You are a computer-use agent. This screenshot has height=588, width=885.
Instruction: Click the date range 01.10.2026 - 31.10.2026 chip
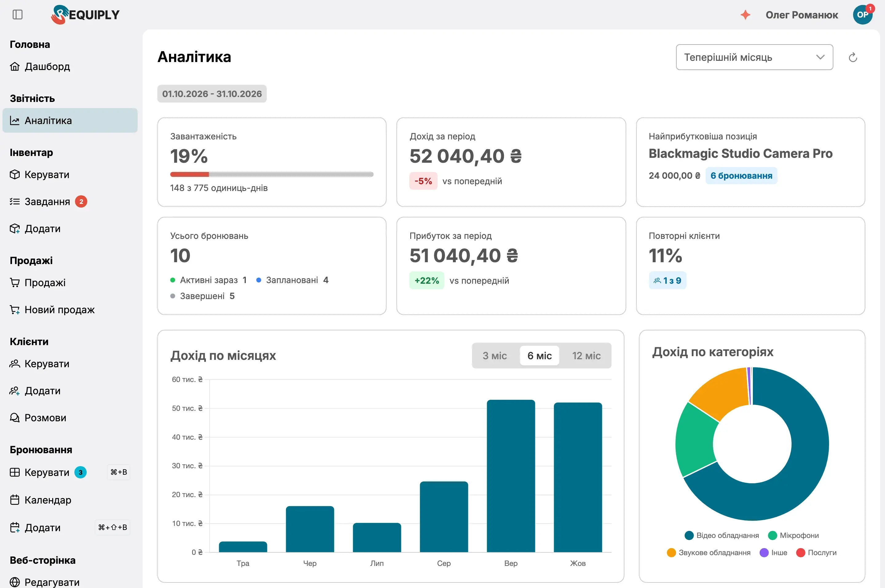point(212,94)
